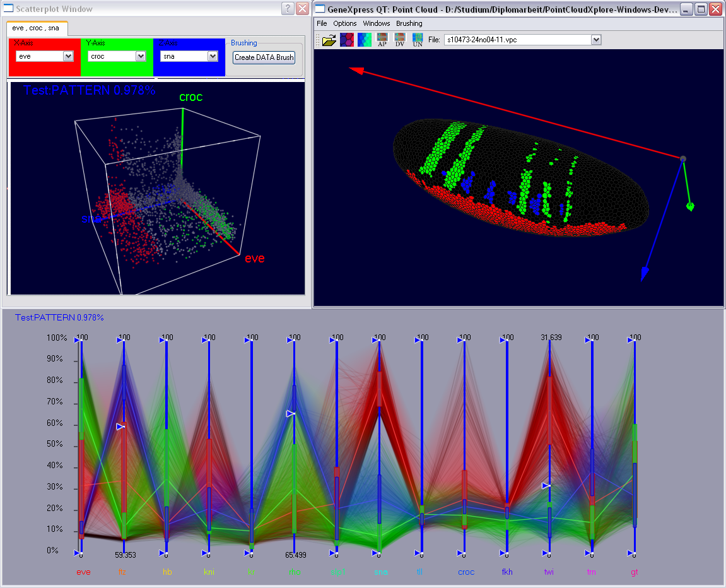Grab the twi axis handle at 31.639
The image size is (726, 588).
pos(546,485)
